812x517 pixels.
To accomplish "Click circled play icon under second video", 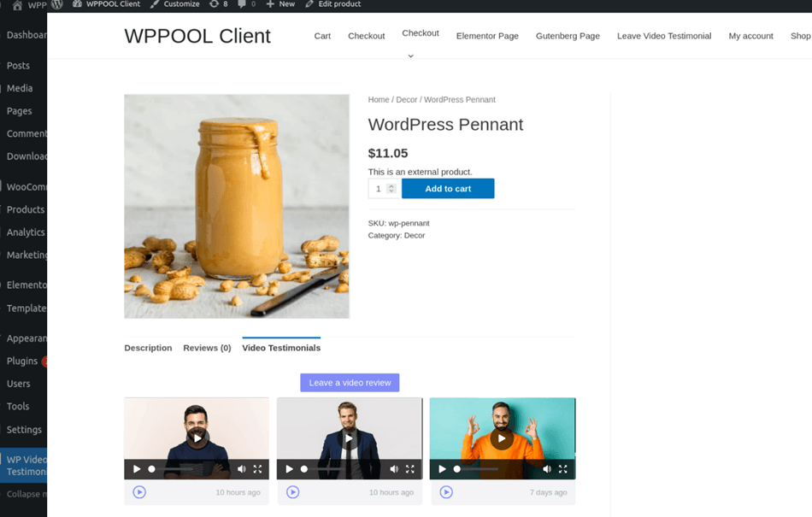I will [x=292, y=491].
